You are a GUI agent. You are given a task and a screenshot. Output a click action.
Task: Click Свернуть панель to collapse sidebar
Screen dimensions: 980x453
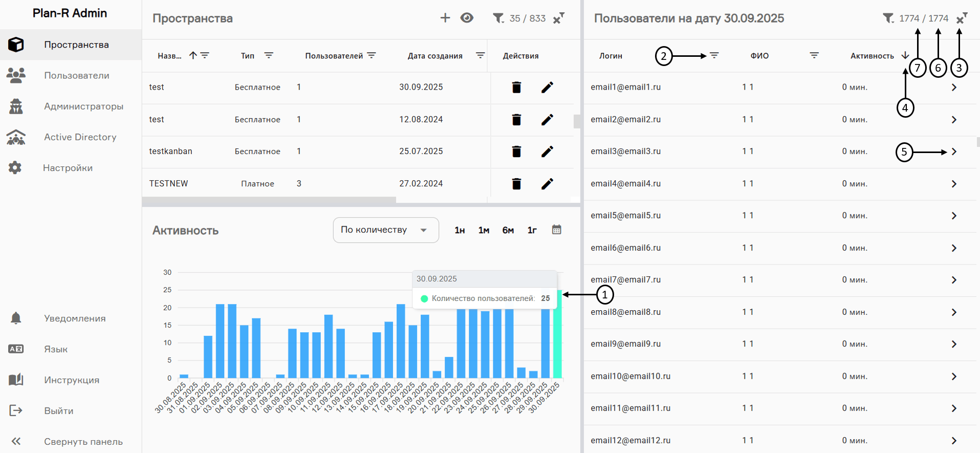(x=83, y=441)
